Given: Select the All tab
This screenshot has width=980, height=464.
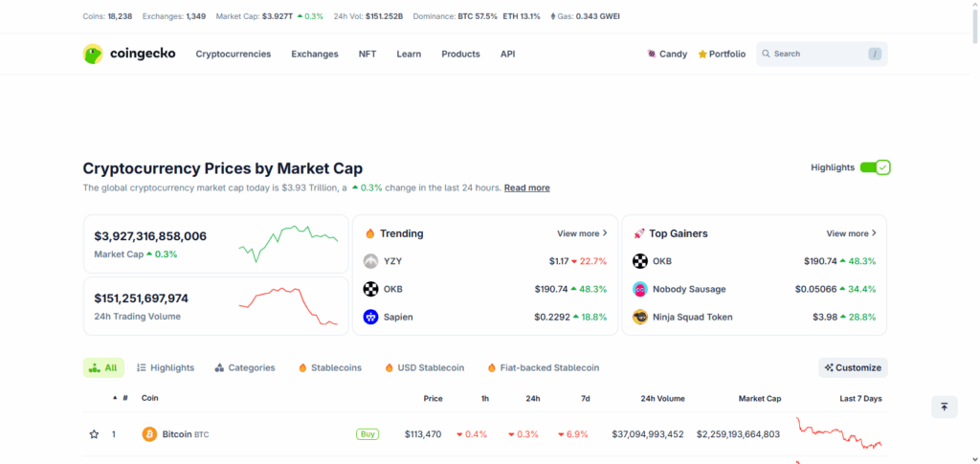Looking at the screenshot, I should 103,367.
